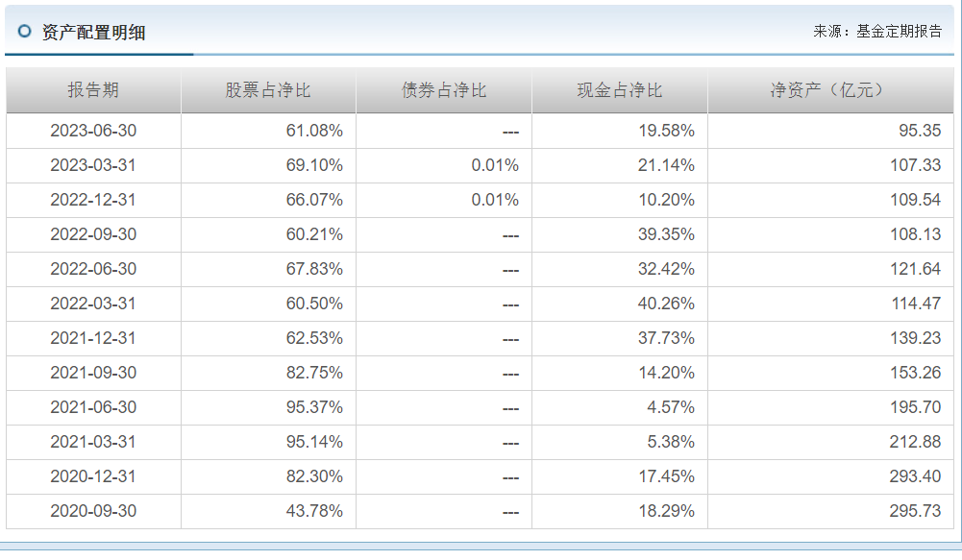Click the 来源：基金定期报告 source text
Viewport: 962px width, 560px height.
pos(877,32)
